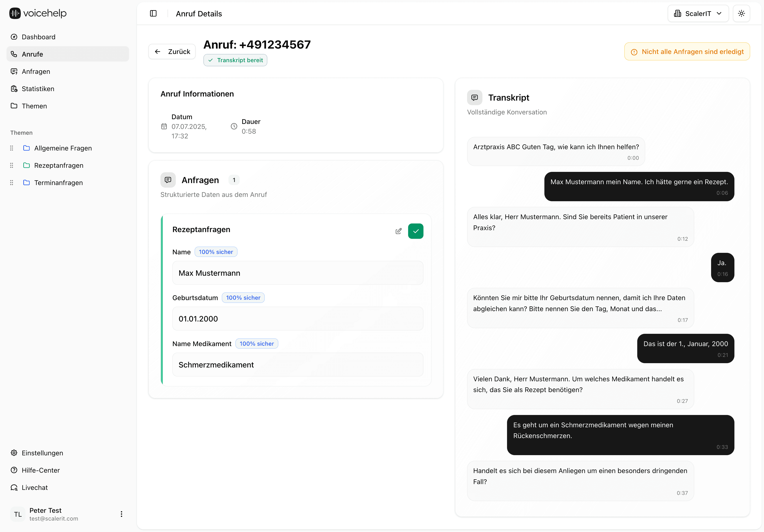Screen dimensions: 764x532
Task: Open the user menu three-dot icon
Action: (121, 514)
